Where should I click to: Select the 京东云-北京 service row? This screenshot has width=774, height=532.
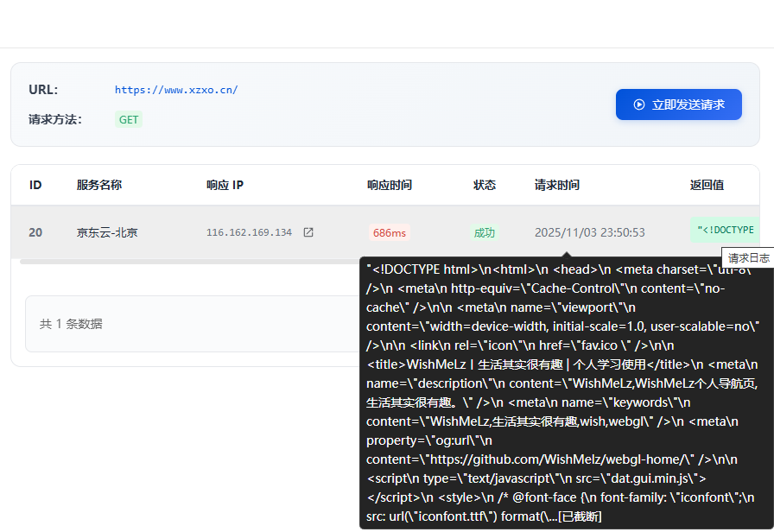coord(107,233)
